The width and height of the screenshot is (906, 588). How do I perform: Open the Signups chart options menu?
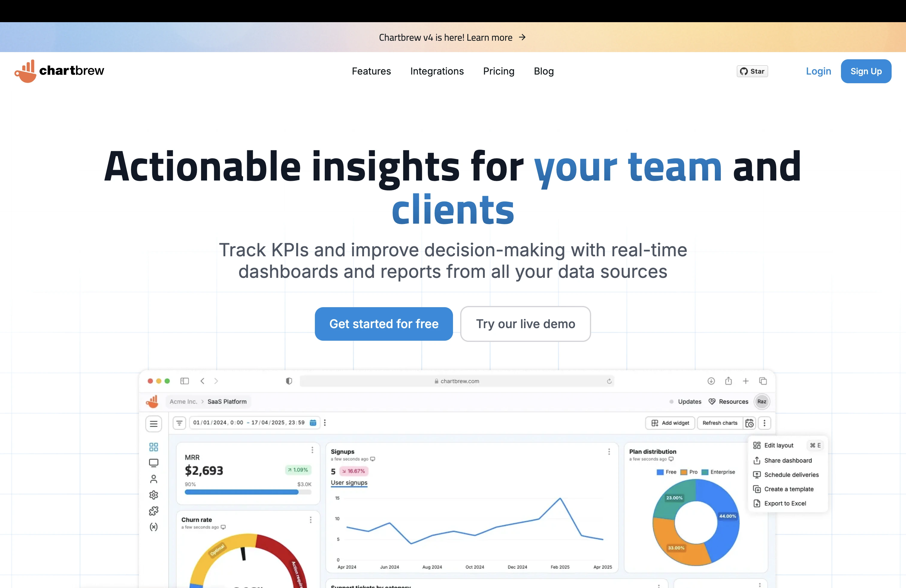click(609, 451)
